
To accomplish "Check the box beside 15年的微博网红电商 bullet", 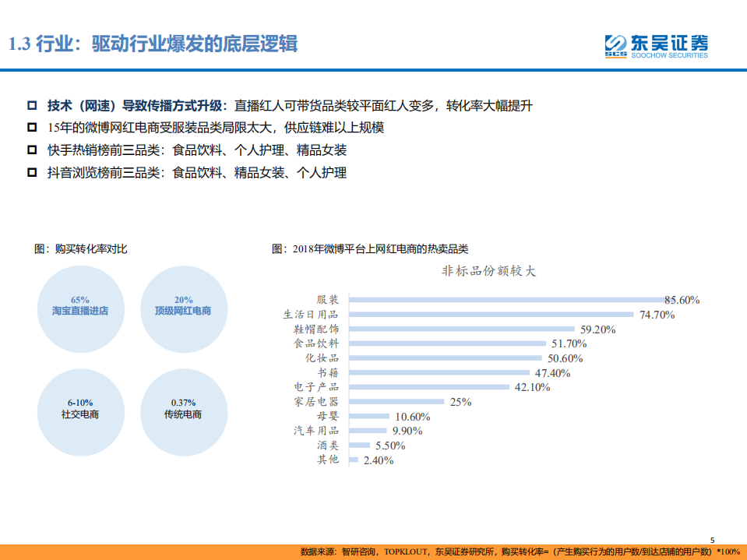I will [x=30, y=126].
